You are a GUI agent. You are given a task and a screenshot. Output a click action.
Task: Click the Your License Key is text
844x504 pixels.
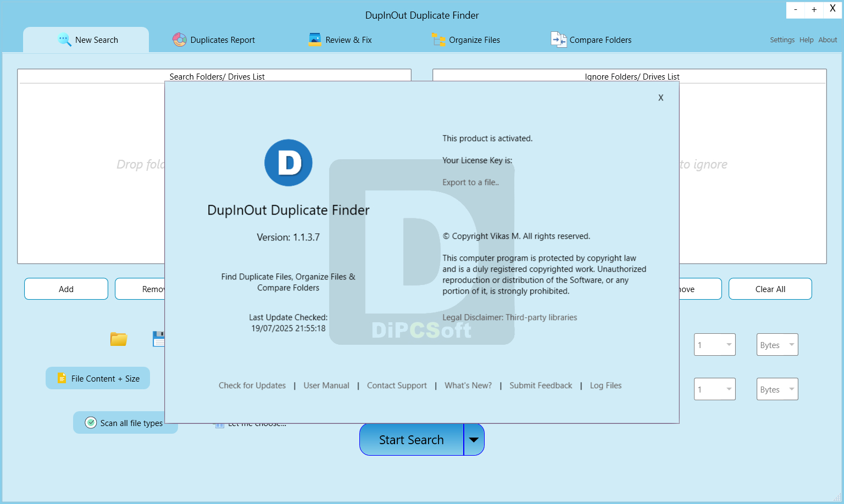point(477,160)
